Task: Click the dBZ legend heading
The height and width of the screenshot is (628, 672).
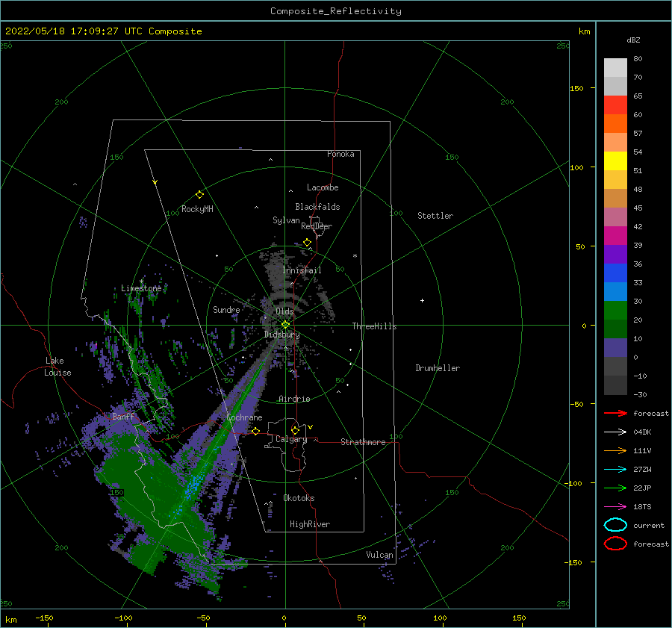Action: [x=633, y=40]
